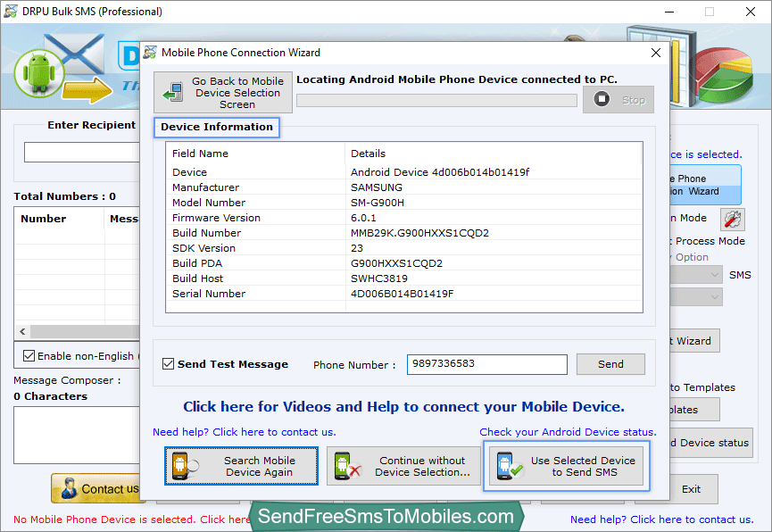Screen dimensions: 772x532
Task: Open the Videos and Help connect link
Action: coord(403,407)
